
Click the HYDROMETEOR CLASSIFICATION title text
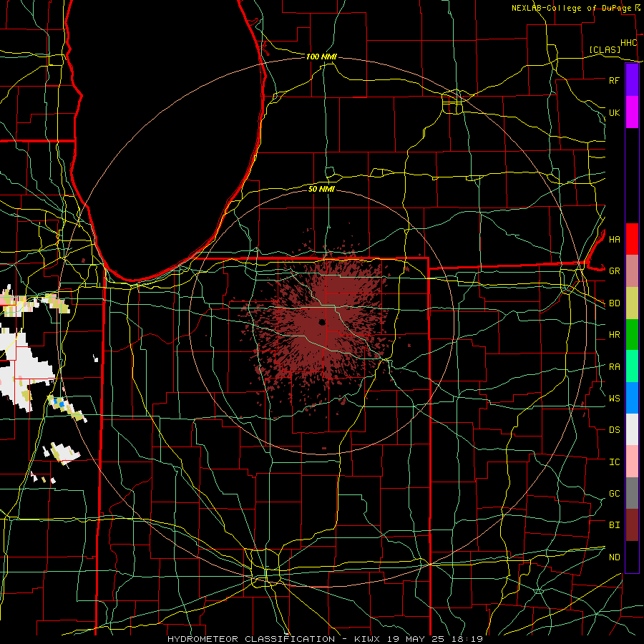click(251, 639)
